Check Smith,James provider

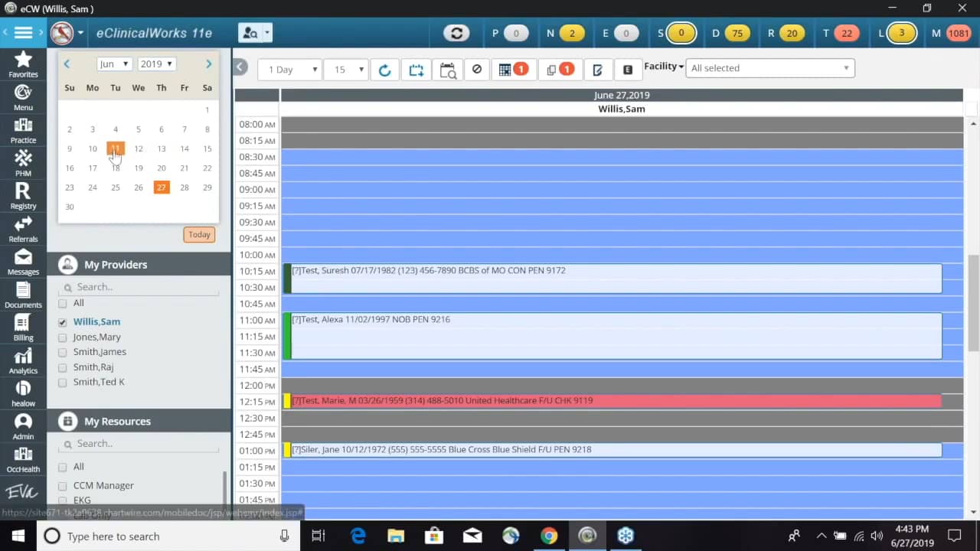63,352
